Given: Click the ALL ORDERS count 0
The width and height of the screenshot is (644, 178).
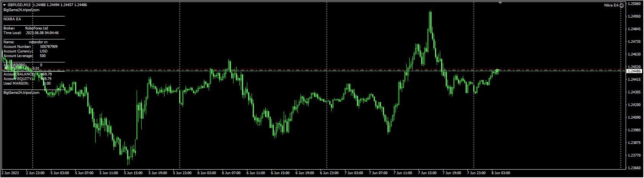Looking at the screenshot, I should coord(41,65).
